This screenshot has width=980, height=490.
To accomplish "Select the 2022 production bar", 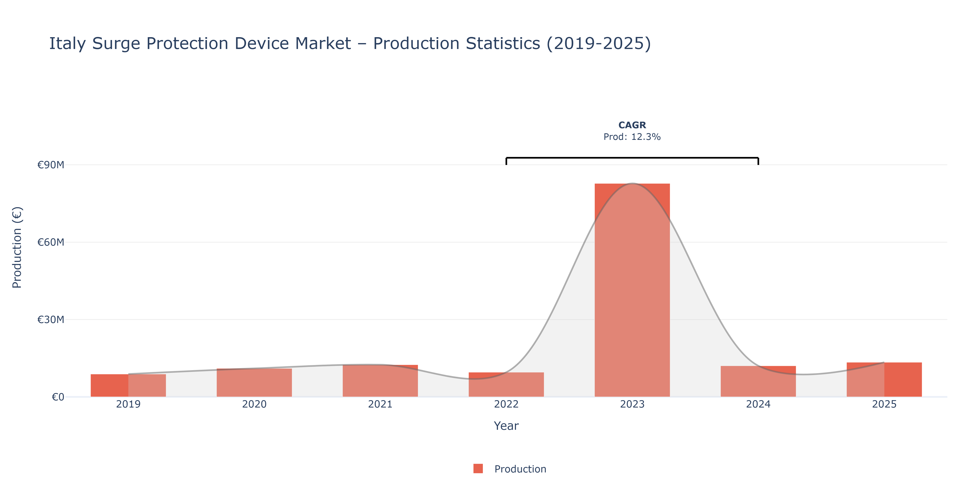I will point(506,385).
